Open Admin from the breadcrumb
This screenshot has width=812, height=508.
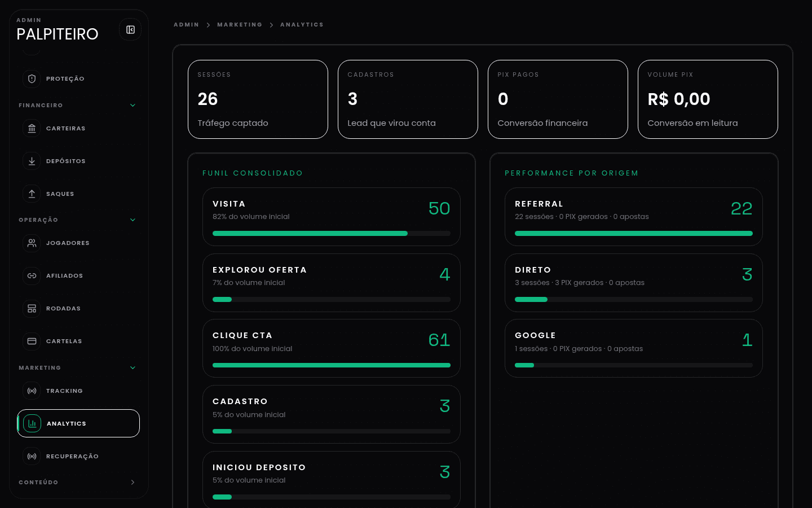click(x=187, y=24)
